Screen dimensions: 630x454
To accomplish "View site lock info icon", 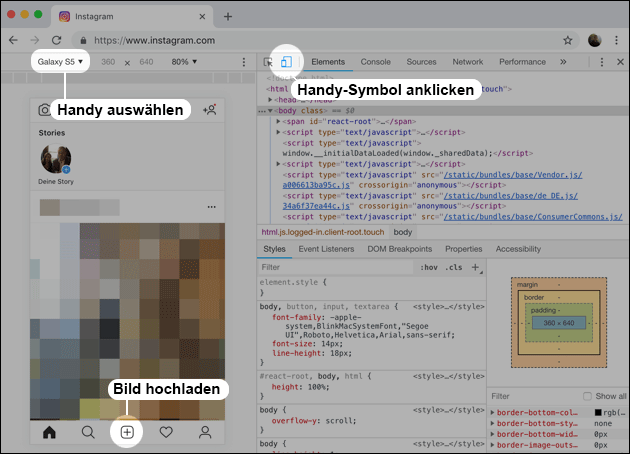I will 83,40.
